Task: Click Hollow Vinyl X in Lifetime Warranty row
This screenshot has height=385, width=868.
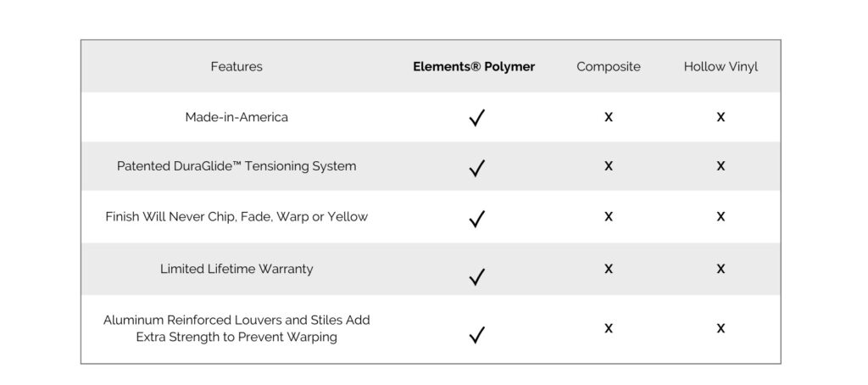Action: click(x=721, y=268)
